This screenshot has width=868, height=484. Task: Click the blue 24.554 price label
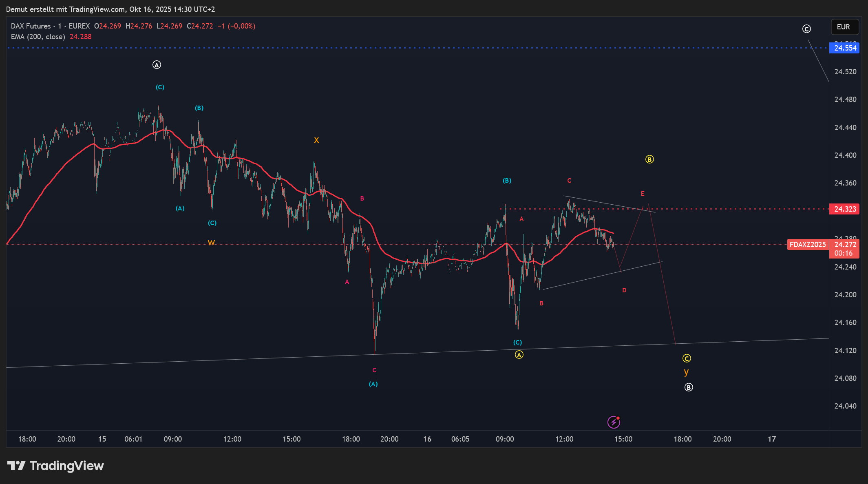(845, 48)
